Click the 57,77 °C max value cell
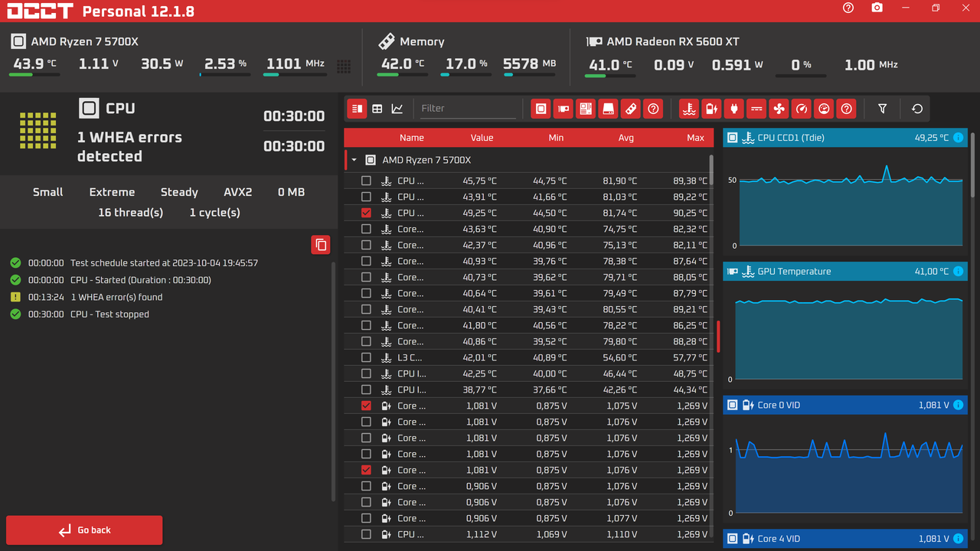 [690, 357]
